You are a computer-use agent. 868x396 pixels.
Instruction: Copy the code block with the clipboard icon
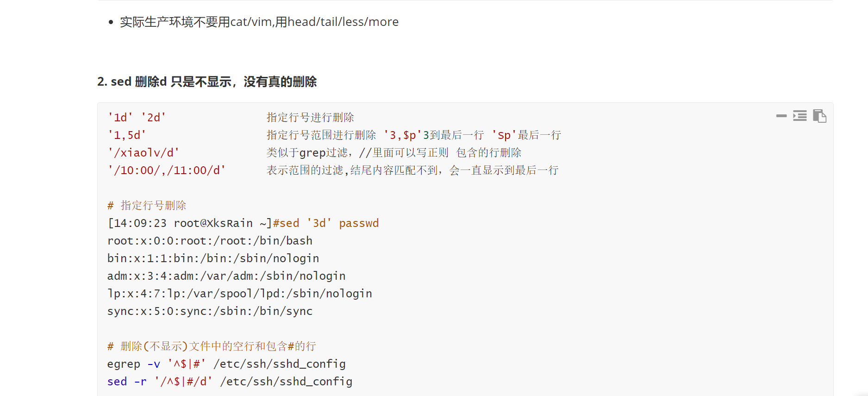pos(819,116)
